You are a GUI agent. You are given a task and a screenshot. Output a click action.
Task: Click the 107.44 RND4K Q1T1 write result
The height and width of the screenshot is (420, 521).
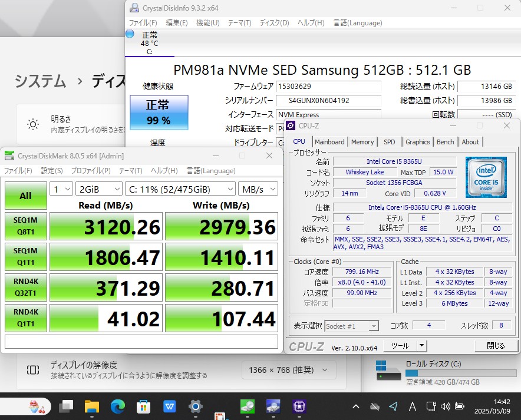[x=221, y=318]
